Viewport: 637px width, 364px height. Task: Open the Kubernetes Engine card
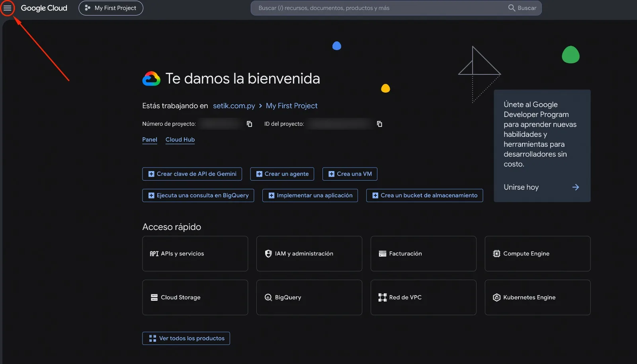[537, 298]
